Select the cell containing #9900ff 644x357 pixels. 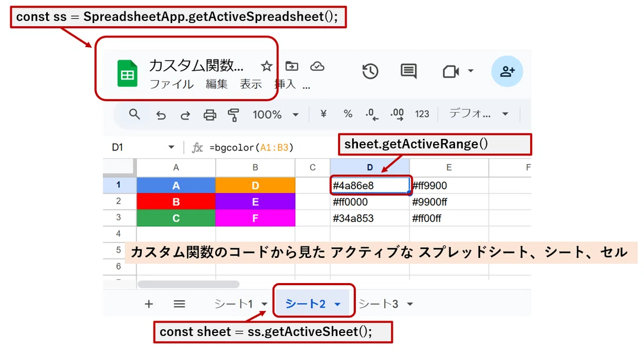coord(449,202)
